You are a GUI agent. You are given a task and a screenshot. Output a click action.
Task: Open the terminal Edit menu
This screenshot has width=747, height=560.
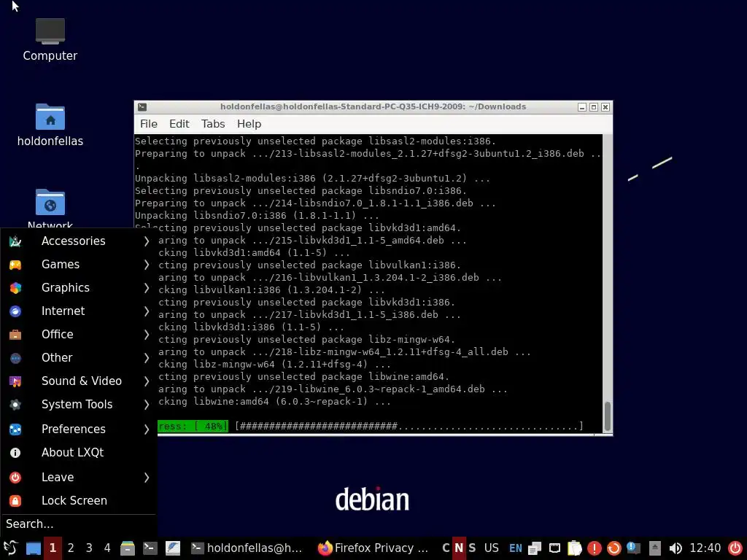(x=179, y=124)
